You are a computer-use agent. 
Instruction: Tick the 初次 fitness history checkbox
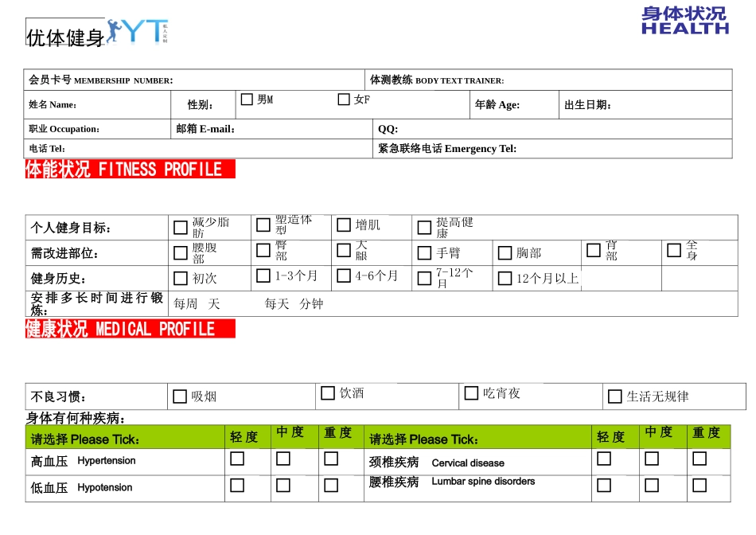click(x=181, y=279)
